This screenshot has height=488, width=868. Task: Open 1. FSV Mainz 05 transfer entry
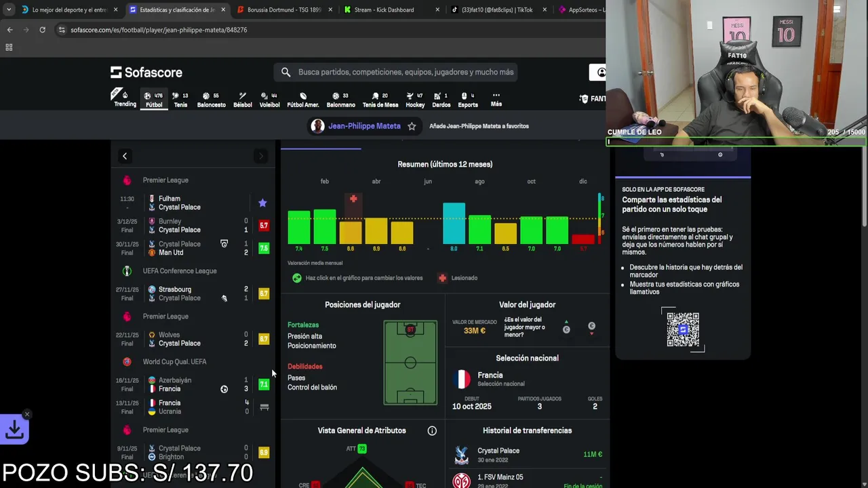click(527, 480)
